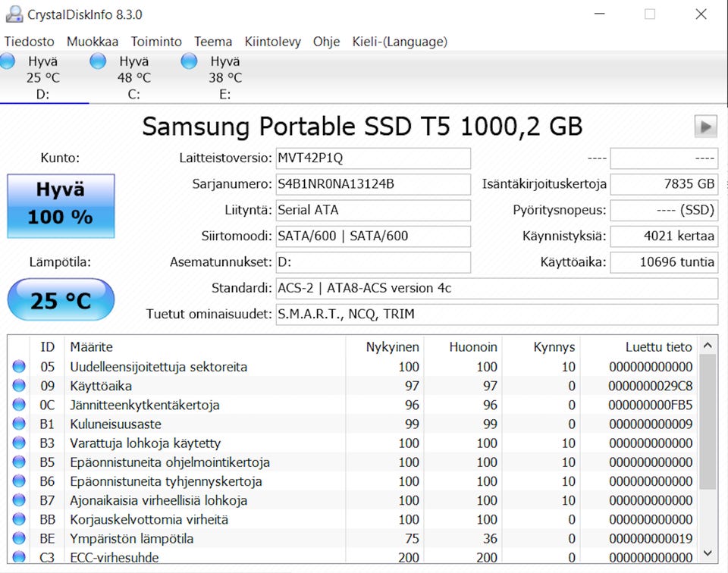
Task: Click the Huonoin column header
Action: tap(463, 346)
